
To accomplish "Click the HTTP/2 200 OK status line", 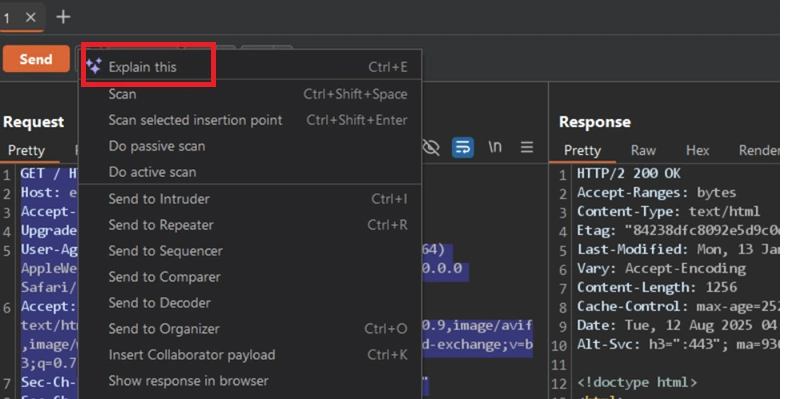I will 628,174.
